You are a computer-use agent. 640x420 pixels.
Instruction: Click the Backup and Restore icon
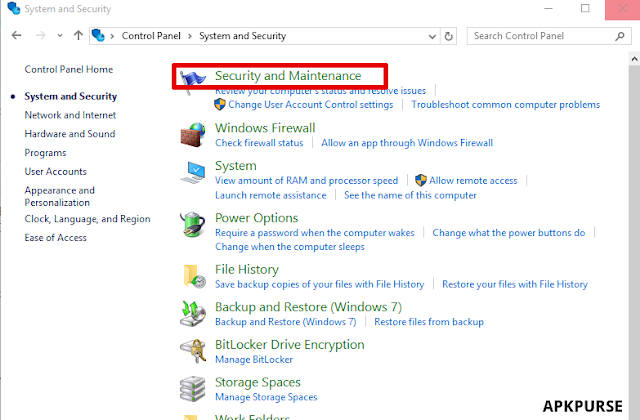point(193,313)
